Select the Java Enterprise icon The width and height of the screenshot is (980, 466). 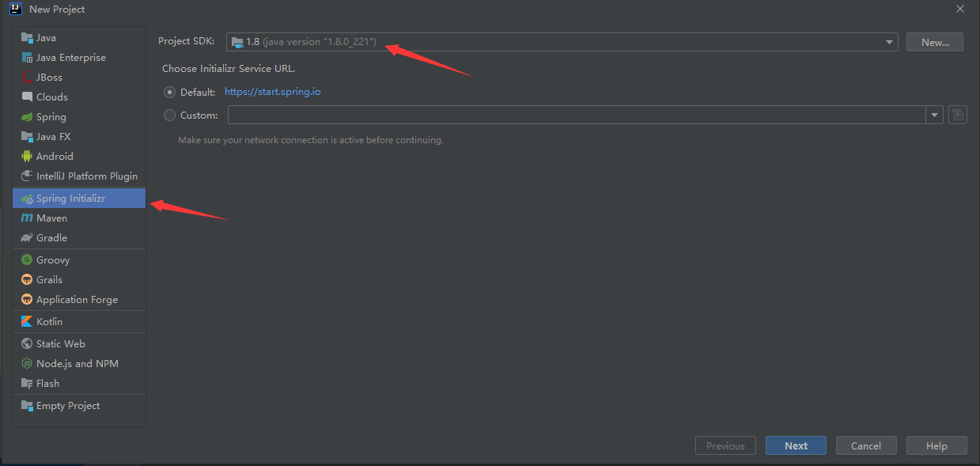pyautogui.click(x=27, y=58)
